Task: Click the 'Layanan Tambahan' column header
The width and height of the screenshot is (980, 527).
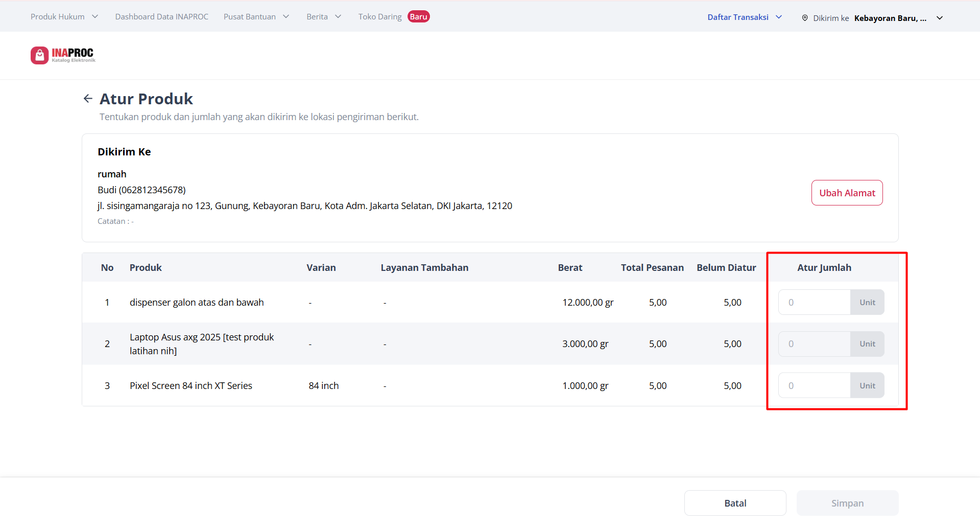Action: click(x=424, y=267)
